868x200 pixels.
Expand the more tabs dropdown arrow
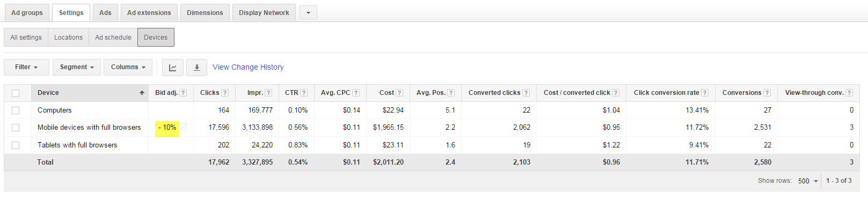tap(308, 13)
